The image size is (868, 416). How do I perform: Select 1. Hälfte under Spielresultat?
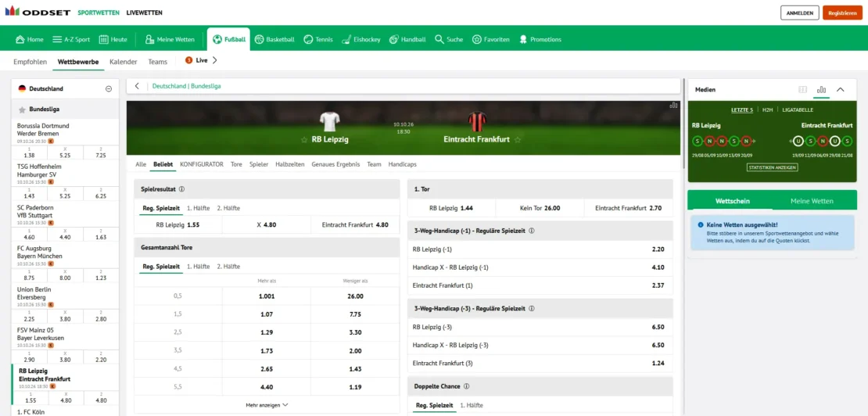coord(198,208)
